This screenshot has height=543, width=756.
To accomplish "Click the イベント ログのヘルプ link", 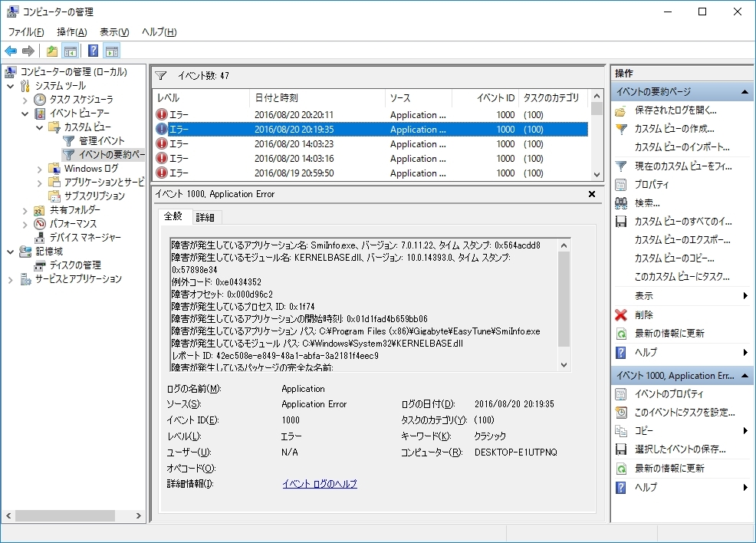I will tap(320, 484).
